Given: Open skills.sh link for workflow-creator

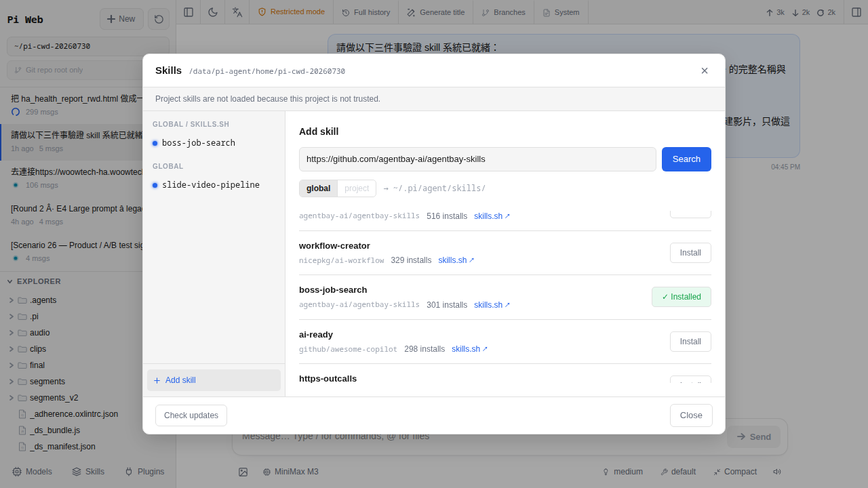Looking at the screenshot, I should [x=456, y=260].
